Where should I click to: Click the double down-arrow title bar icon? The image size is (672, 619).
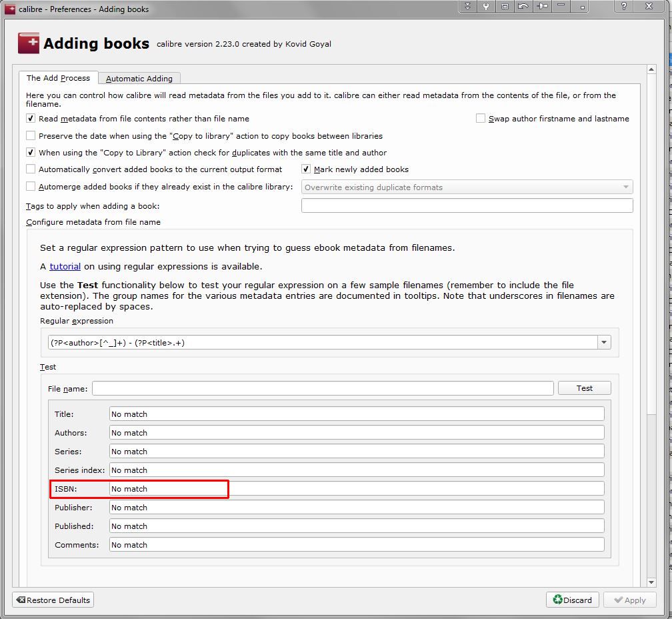click(467, 7)
